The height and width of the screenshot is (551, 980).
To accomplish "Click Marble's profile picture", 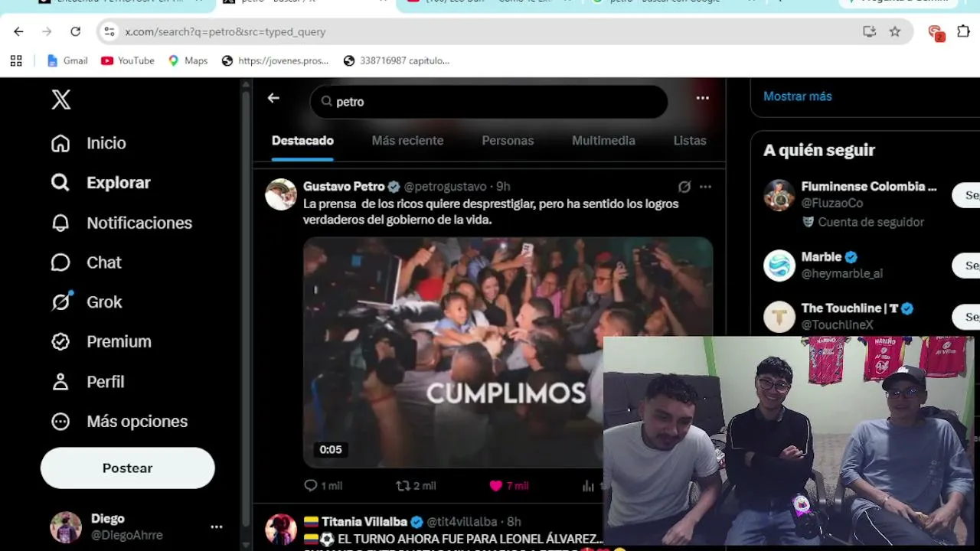I will click(779, 266).
